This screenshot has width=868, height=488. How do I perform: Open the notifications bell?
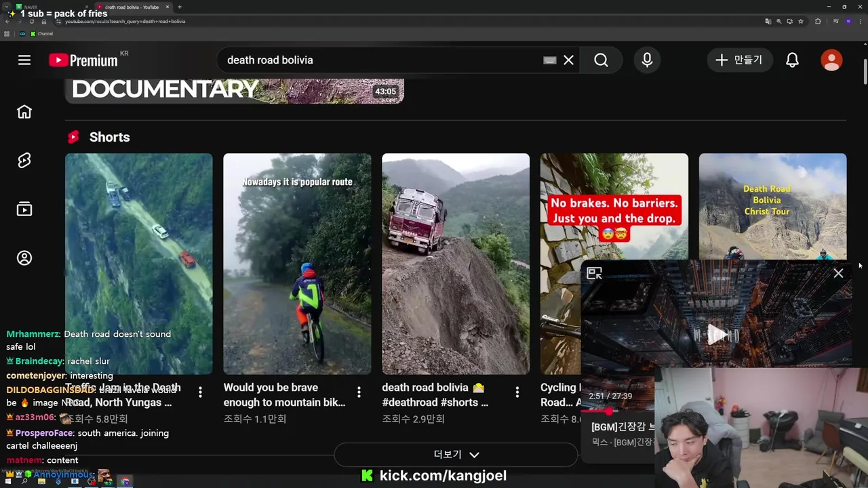coord(792,60)
